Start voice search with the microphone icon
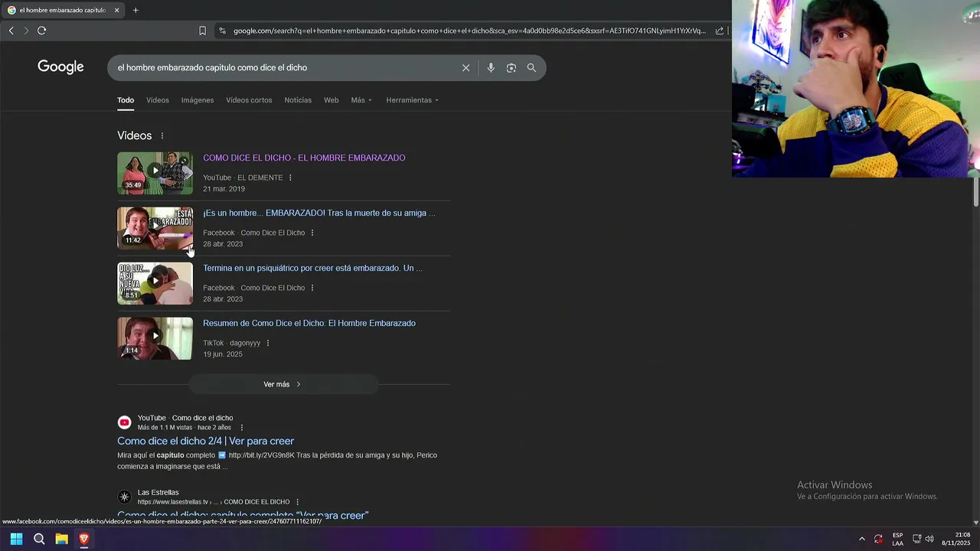Screen dimensions: 980x551 [x=491, y=67]
